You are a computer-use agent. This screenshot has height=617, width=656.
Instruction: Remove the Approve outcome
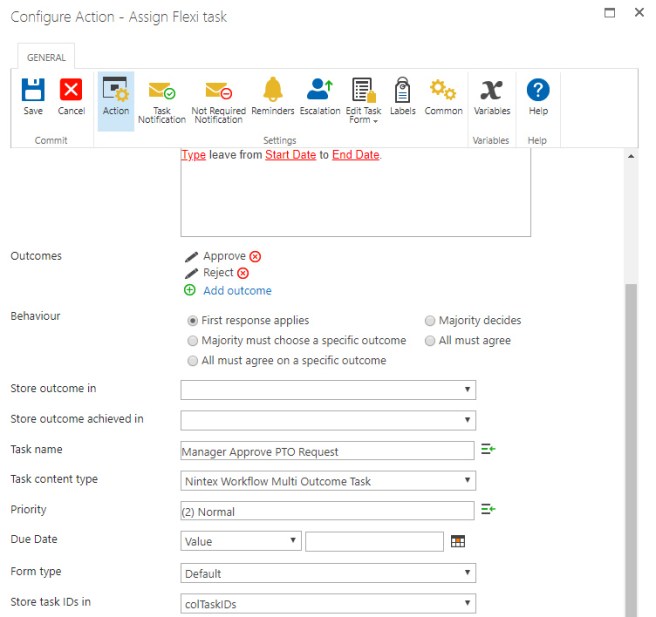[255, 257]
